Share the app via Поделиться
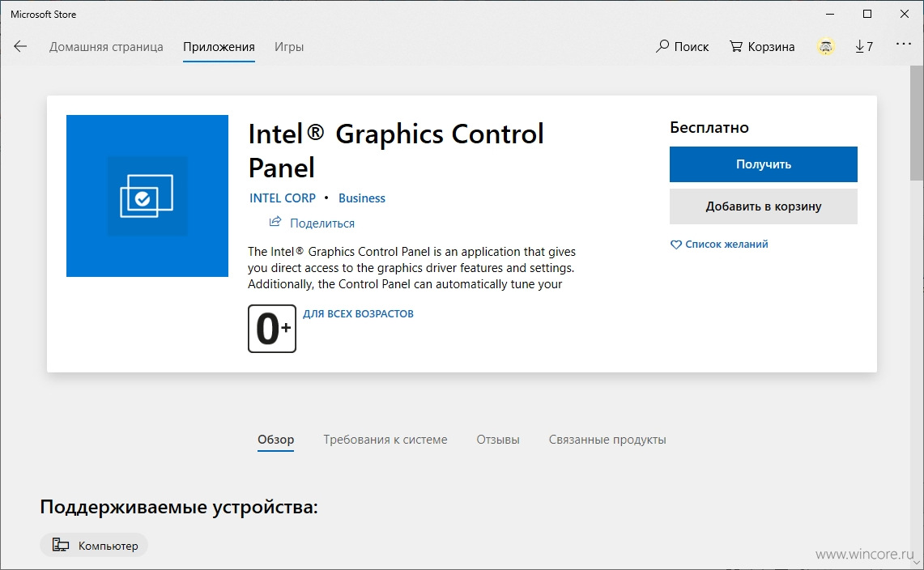This screenshot has width=924, height=570. click(312, 223)
